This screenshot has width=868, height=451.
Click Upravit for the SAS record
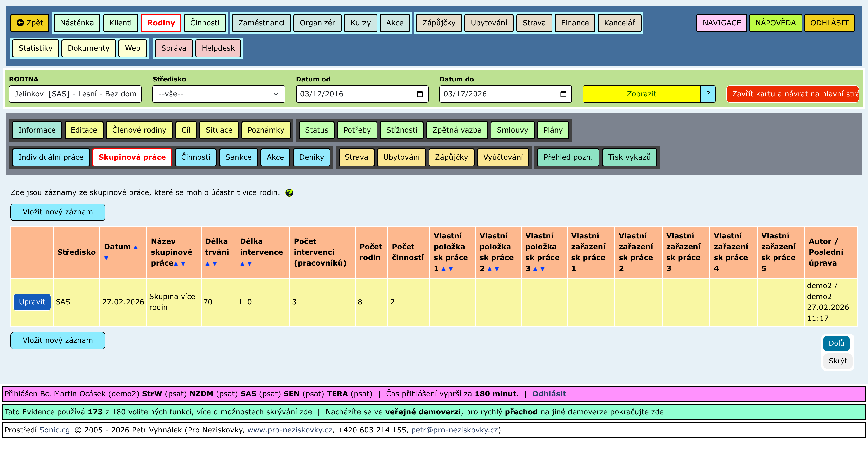[32, 302]
